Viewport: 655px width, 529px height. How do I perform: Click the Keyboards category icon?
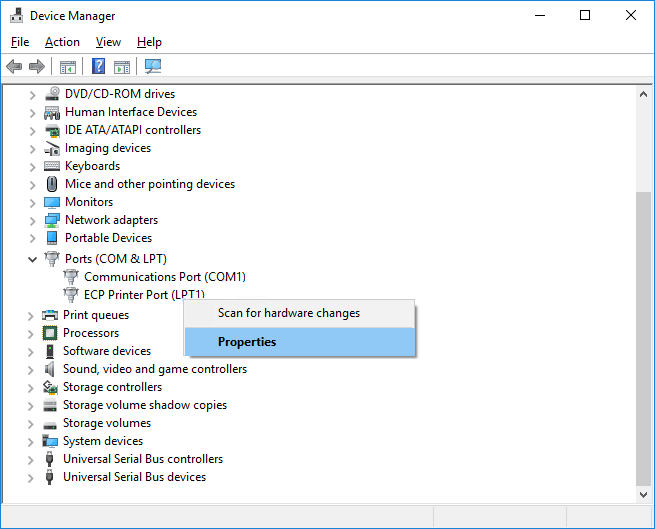(x=52, y=166)
